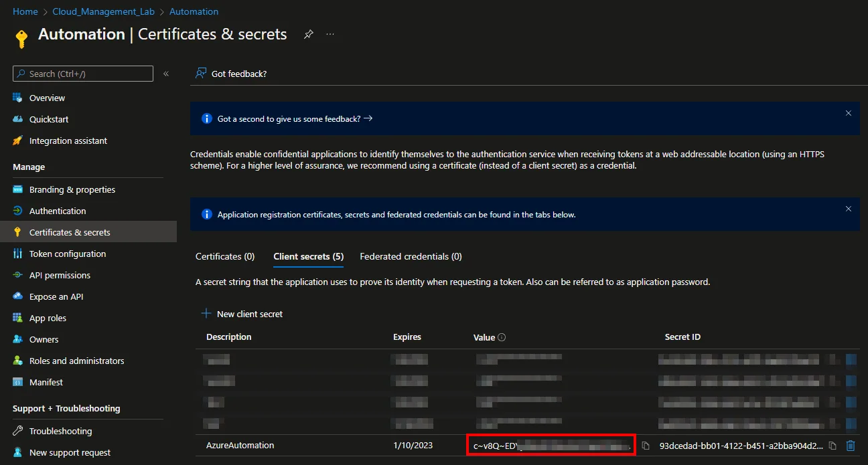The image size is (868, 465).
Task: Collapse the sidebar with the double chevron
Action: pos(166,74)
